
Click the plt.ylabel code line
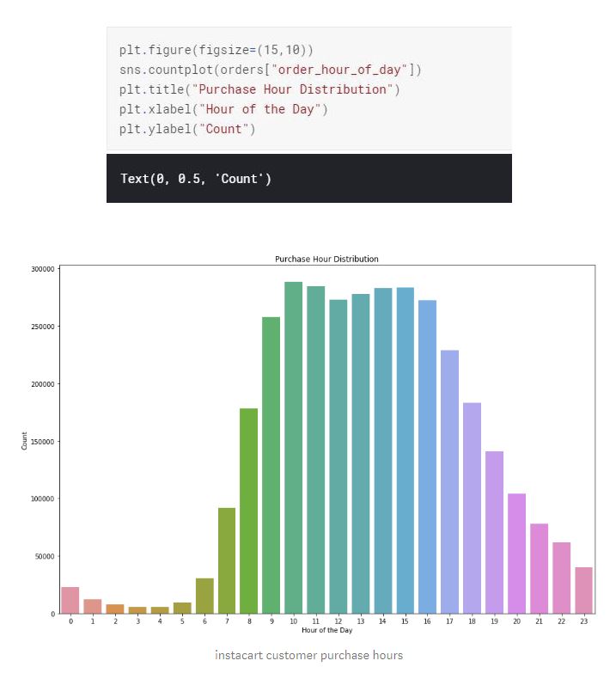point(187,129)
